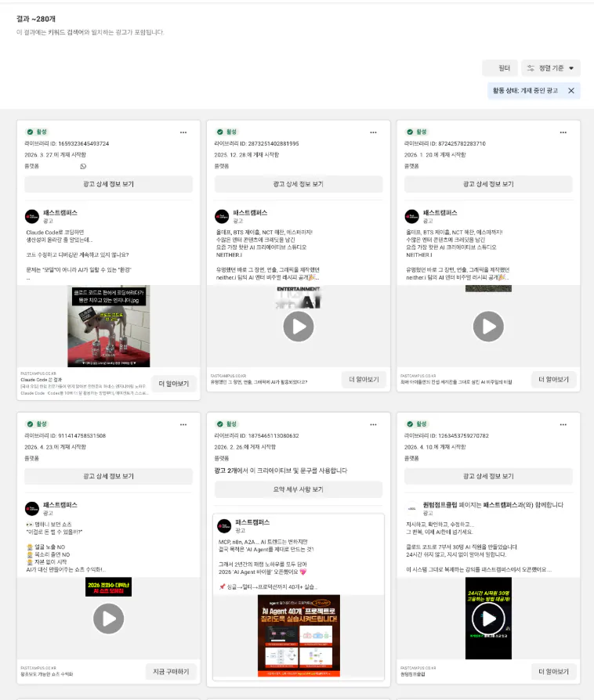Select library ID 2873251402881995 text
This screenshot has width=594, height=700.
pyautogui.click(x=256, y=144)
